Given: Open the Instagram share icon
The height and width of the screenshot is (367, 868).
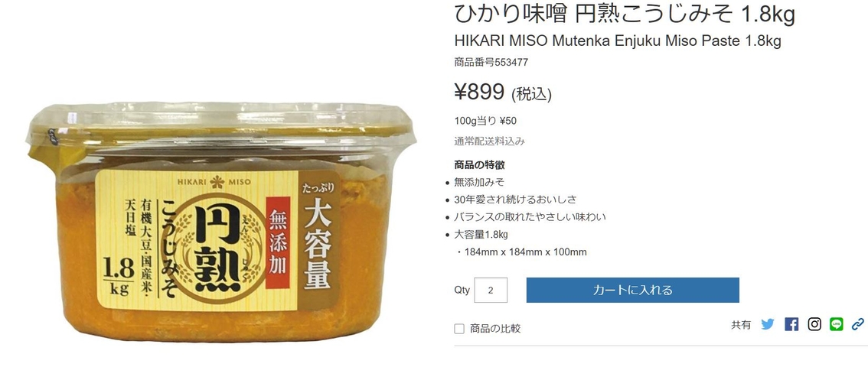Looking at the screenshot, I should [x=814, y=324].
